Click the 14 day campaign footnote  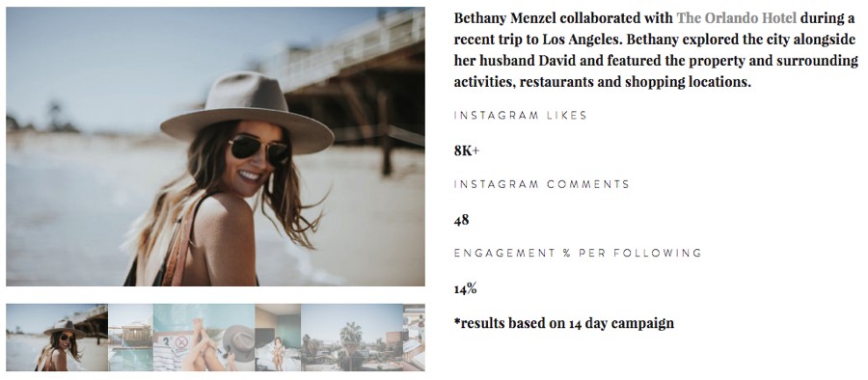point(564,323)
